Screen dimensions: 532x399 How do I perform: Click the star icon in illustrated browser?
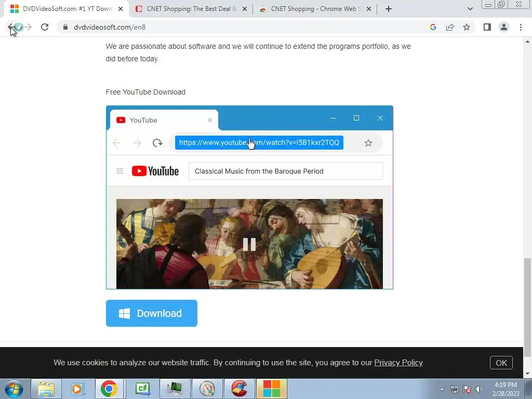pyautogui.click(x=368, y=143)
